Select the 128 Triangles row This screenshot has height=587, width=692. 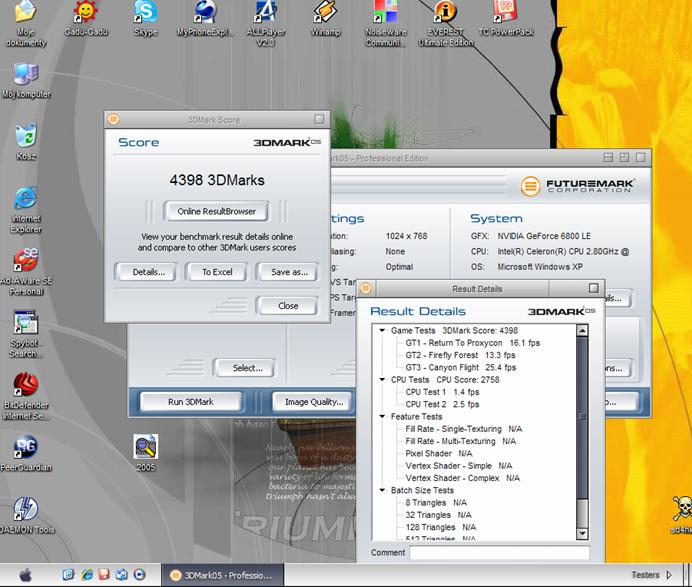tap(440, 527)
